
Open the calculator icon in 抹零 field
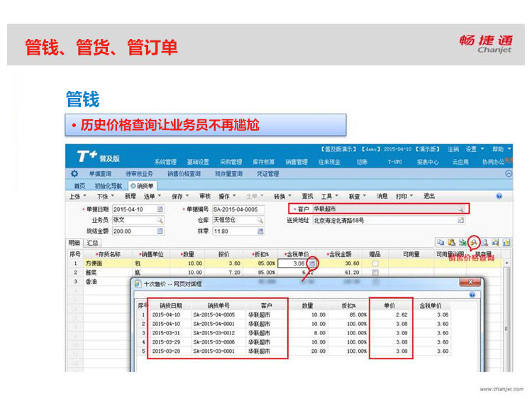pos(260,231)
